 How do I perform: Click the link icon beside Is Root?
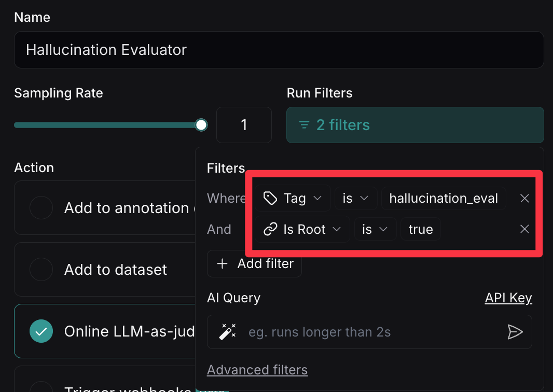(270, 229)
